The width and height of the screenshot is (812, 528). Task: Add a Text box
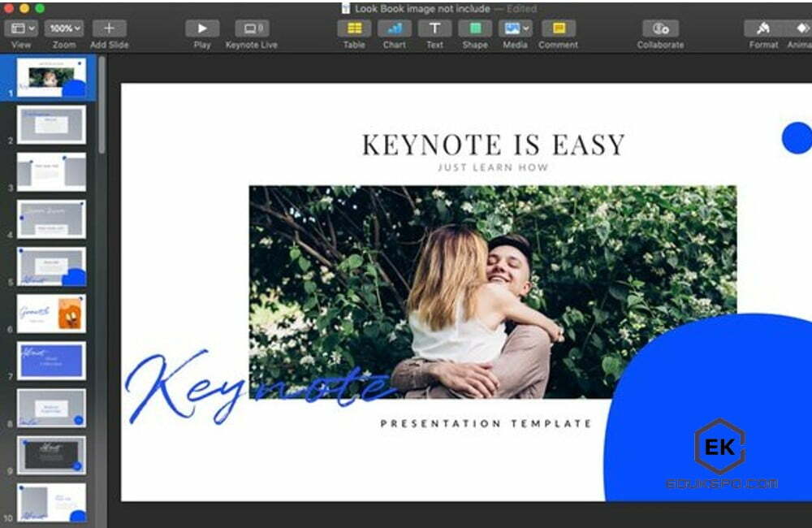click(x=435, y=29)
